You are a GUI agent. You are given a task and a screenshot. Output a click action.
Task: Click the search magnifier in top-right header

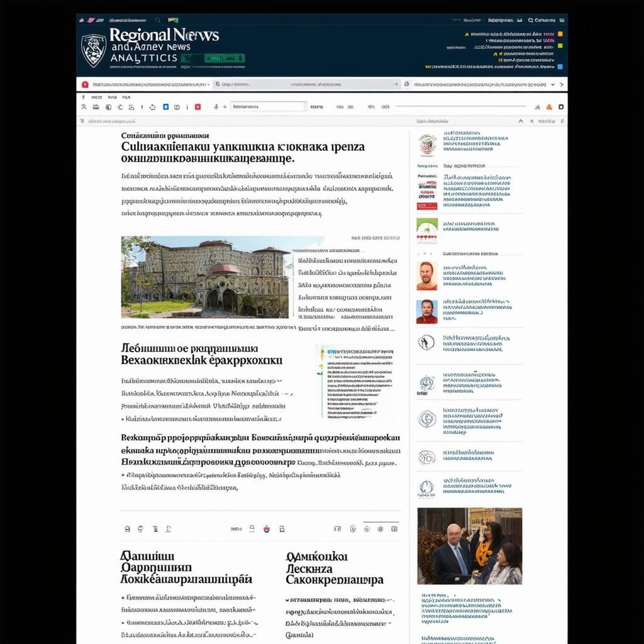pyautogui.click(x=531, y=20)
